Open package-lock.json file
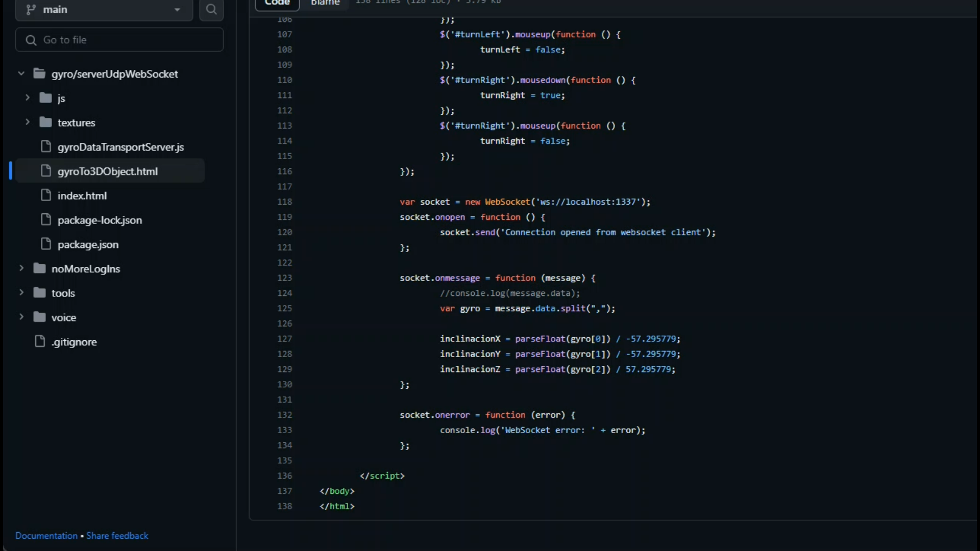The height and width of the screenshot is (551, 980). click(x=100, y=220)
